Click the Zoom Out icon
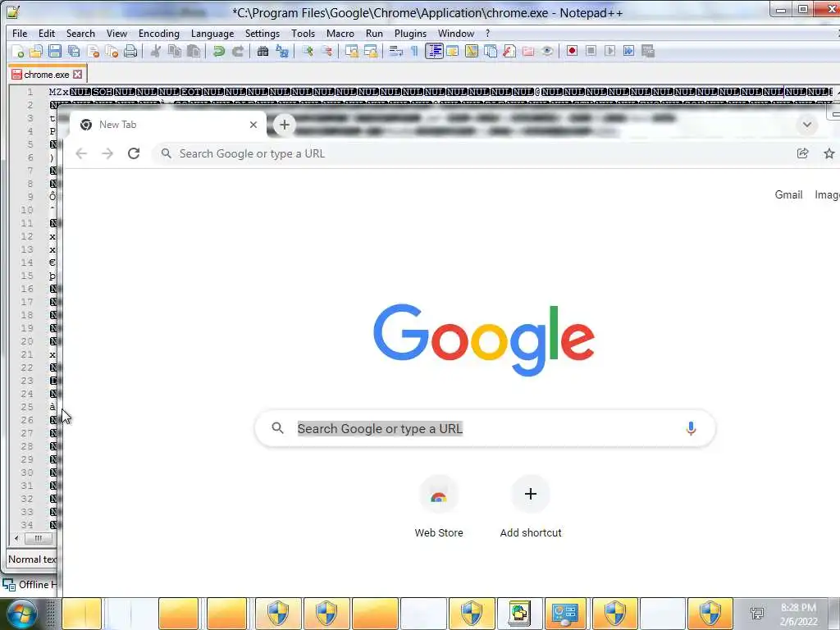The height and width of the screenshot is (630, 840). 326,51
